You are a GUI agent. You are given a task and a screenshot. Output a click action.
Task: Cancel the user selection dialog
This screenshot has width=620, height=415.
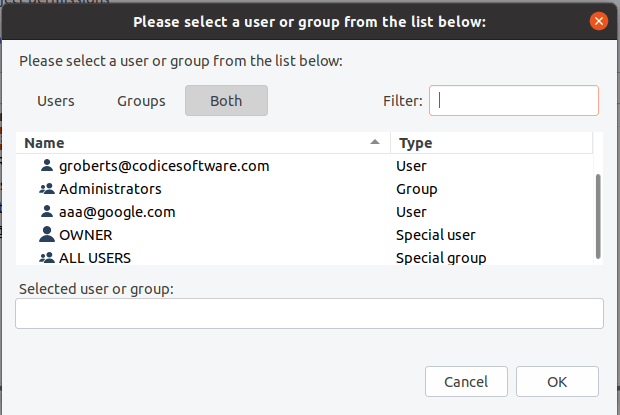466,381
